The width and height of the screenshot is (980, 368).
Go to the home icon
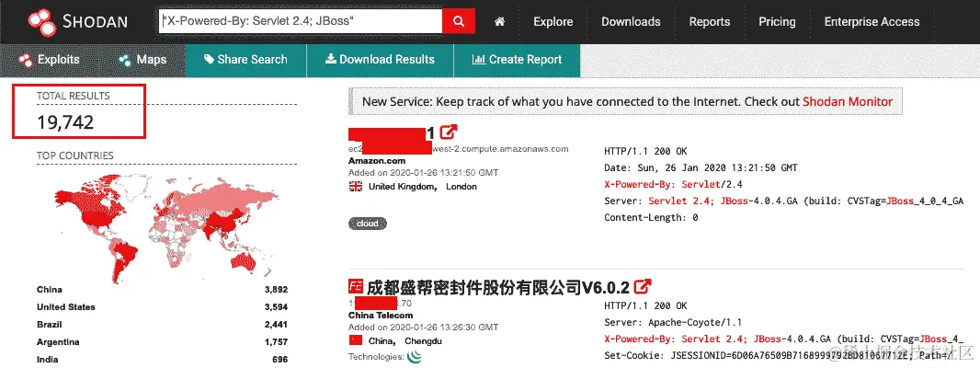tap(499, 22)
